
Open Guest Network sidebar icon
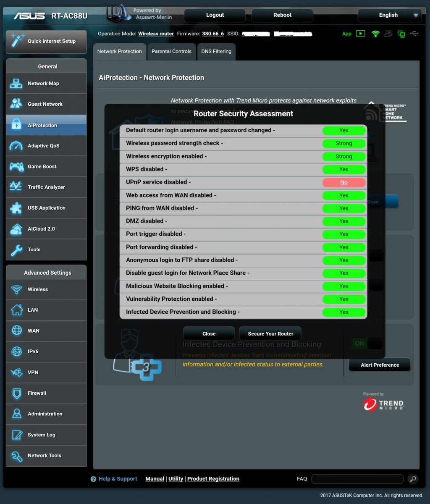[x=16, y=104]
